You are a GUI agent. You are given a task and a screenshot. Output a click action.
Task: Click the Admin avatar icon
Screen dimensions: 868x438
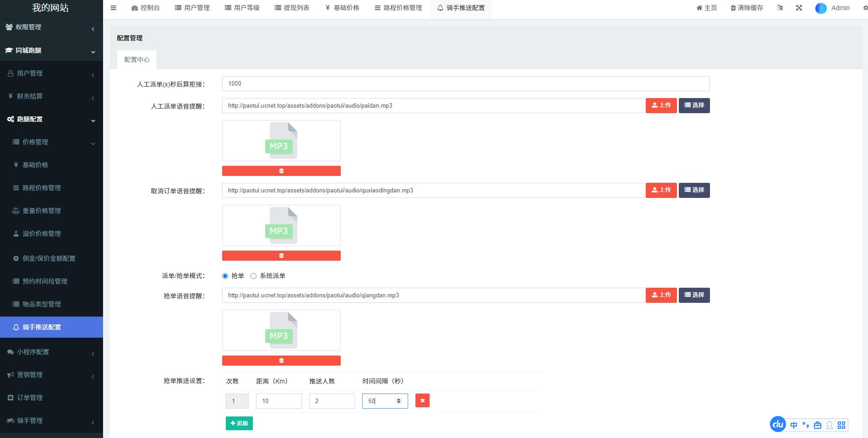821,8
